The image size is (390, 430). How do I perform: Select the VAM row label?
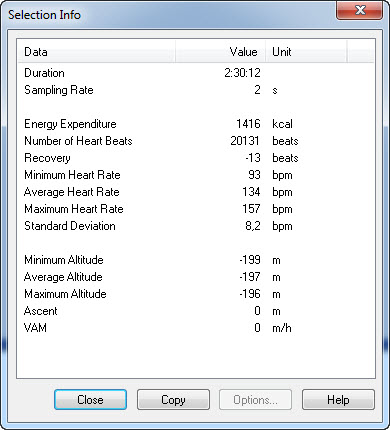pyautogui.click(x=35, y=328)
